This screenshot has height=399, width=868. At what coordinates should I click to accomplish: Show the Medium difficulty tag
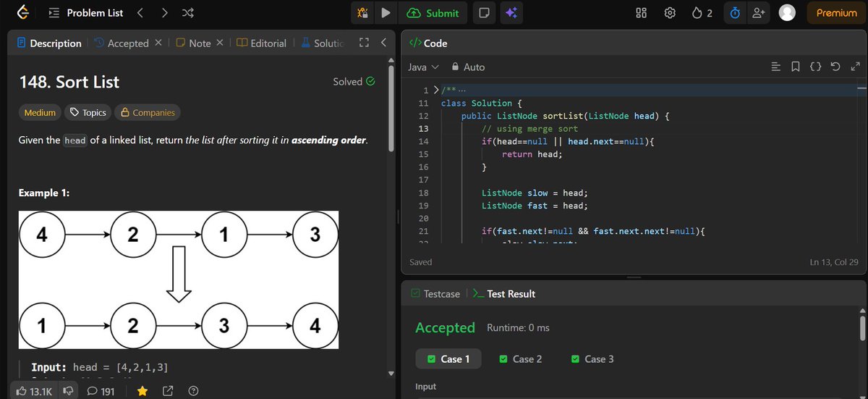pos(40,112)
